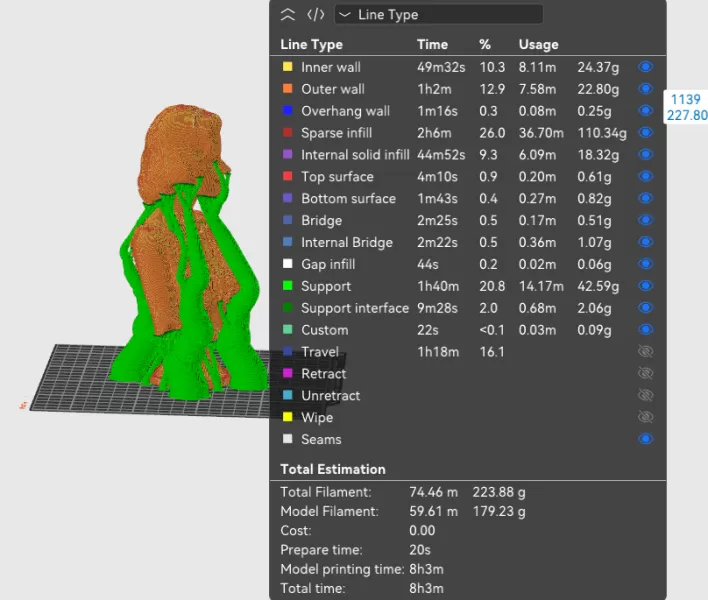Select the Inner wall label

[331, 67]
